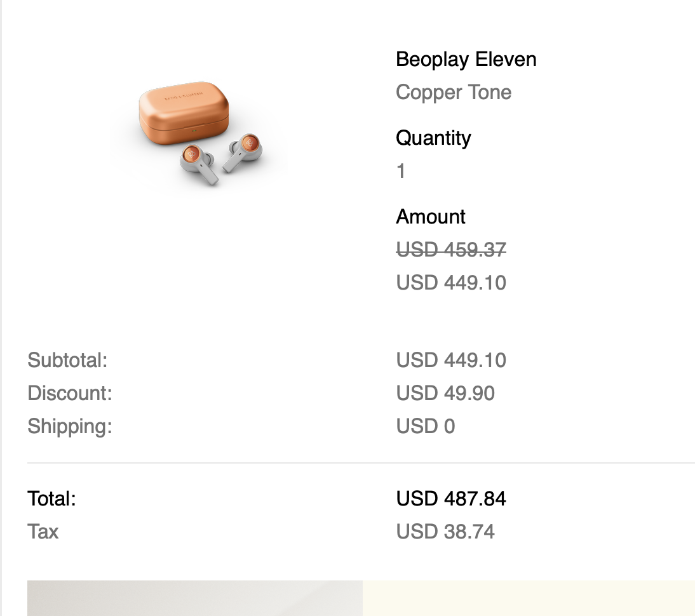Click the Amount heading

click(x=430, y=217)
